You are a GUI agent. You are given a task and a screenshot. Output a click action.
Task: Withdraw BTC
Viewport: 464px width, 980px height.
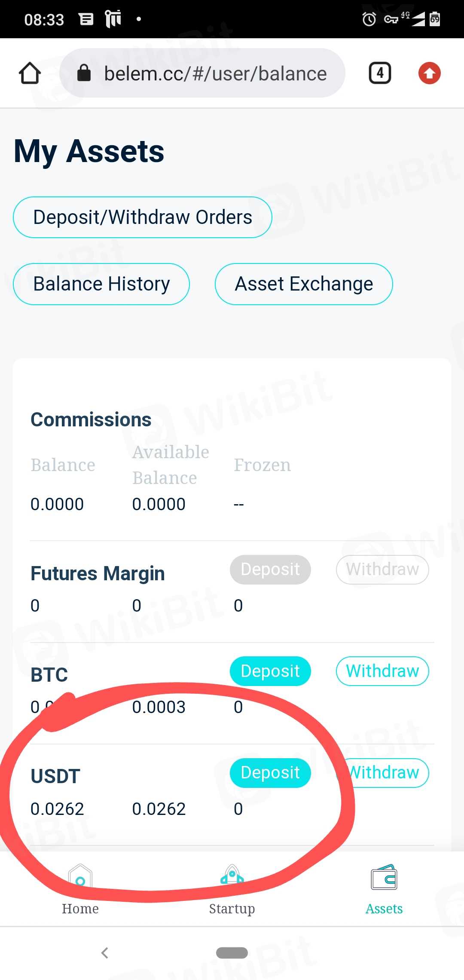[x=382, y=671]
